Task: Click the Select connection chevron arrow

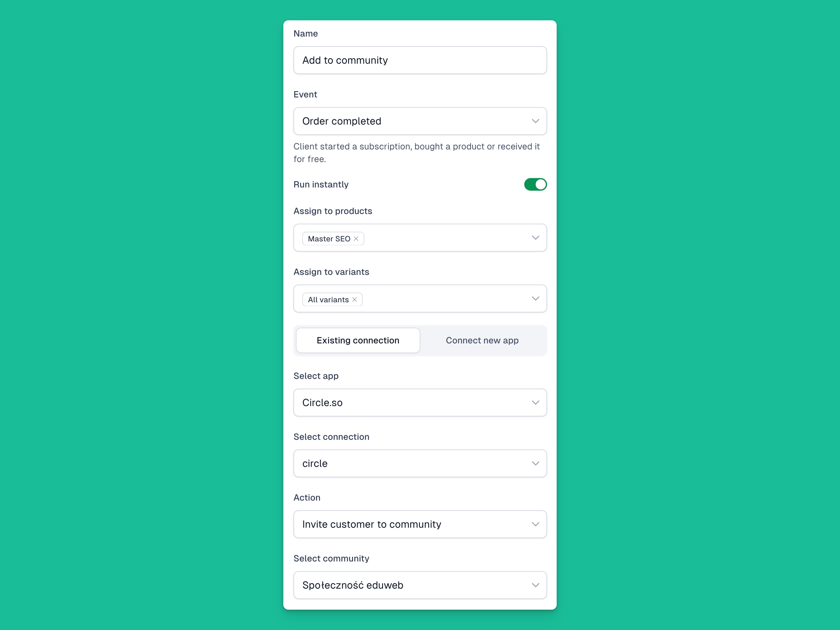Action: 535,463
